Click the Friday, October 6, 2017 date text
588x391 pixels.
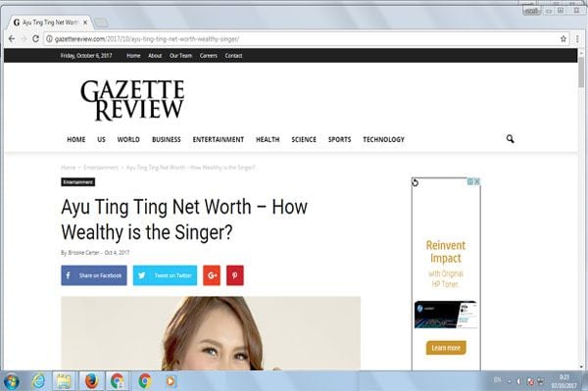pyautogui.click(x=86, y=56)
